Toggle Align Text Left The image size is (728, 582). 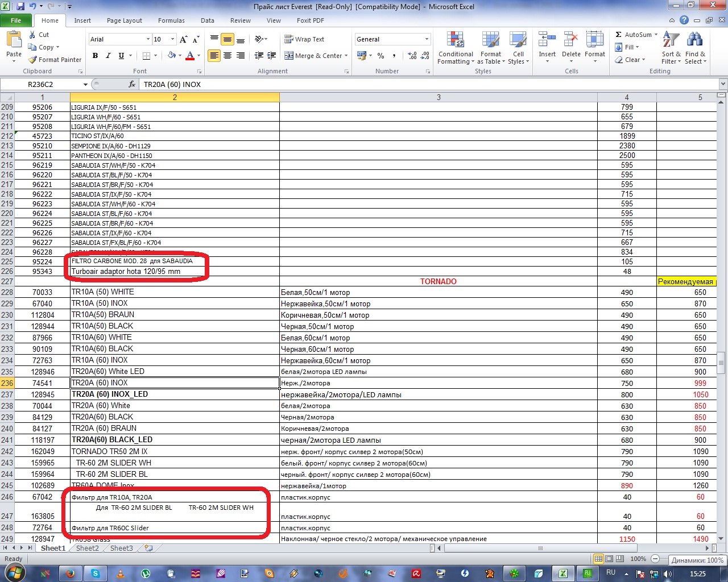click(x=214, y=56)
